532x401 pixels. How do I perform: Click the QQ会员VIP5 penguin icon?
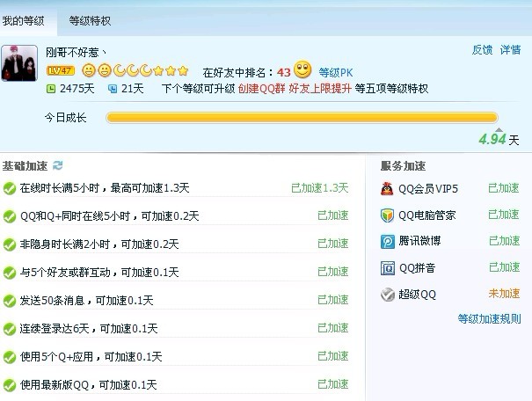pyautogui.click(x=387, y=188)
